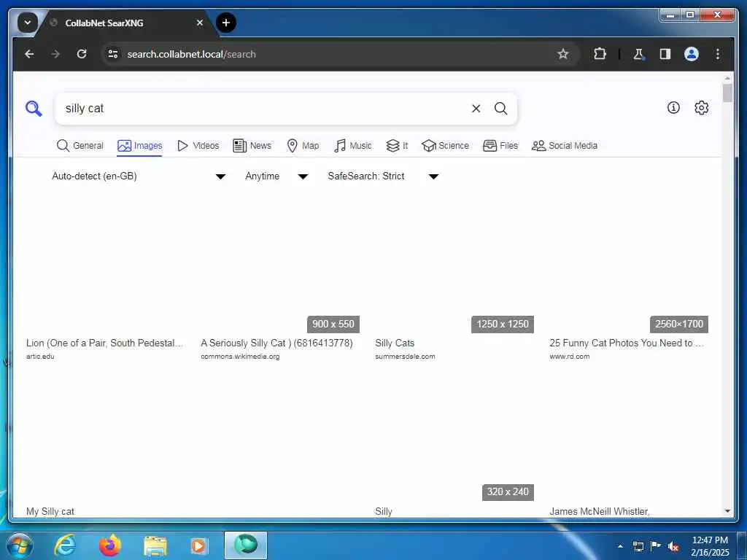Open the 'James McNeill Whistler,' result
The height and width of the screenshot is (560, 747).
[600, 511]
